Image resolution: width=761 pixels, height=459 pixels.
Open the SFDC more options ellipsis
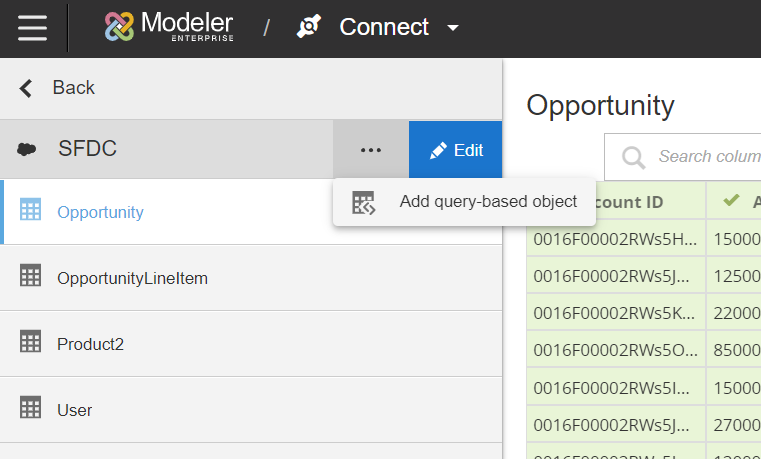point(371,150)
